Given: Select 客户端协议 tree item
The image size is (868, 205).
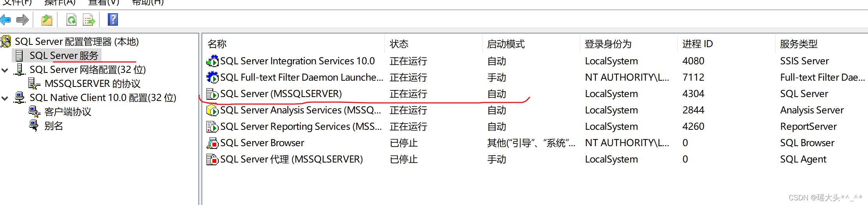Looking at the screenshot, I should click(68, 111).
